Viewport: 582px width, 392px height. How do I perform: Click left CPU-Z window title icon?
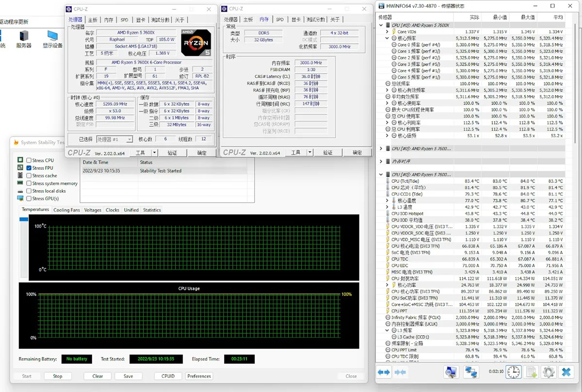tap(70, 9)
